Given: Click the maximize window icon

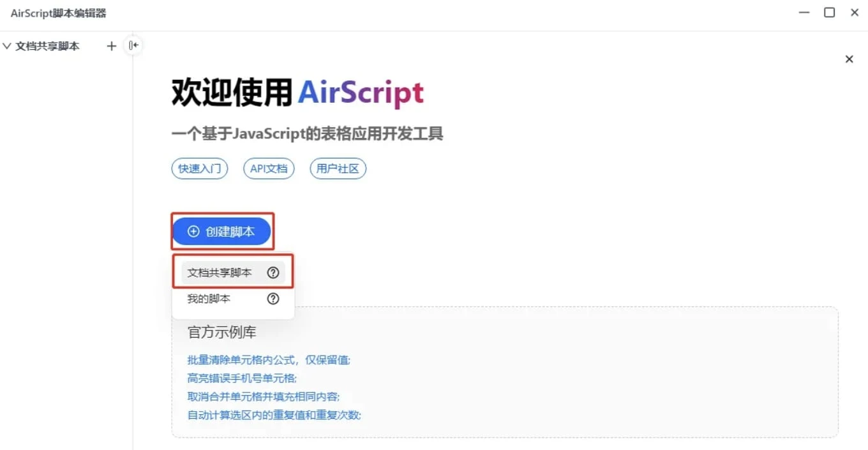Looking at the screenshot, I should point(829,12).
